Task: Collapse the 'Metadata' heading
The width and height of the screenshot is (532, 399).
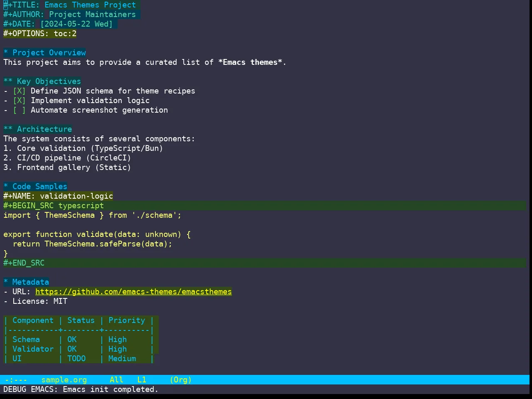Action: pyautogui.click(x=26, y=282)
